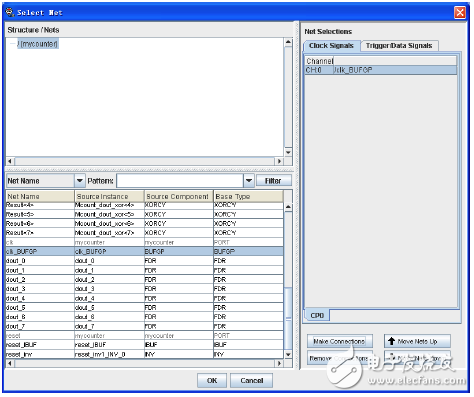
Task: Select the dout_0 net row
Action: (x=144, y=261)
